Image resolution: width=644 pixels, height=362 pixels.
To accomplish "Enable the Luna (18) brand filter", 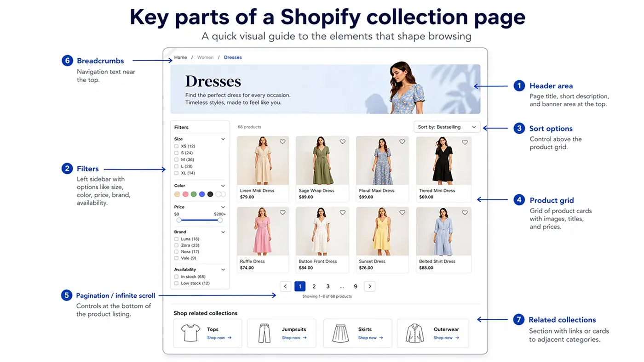I will pyautogui.click(x=177, y=239).
